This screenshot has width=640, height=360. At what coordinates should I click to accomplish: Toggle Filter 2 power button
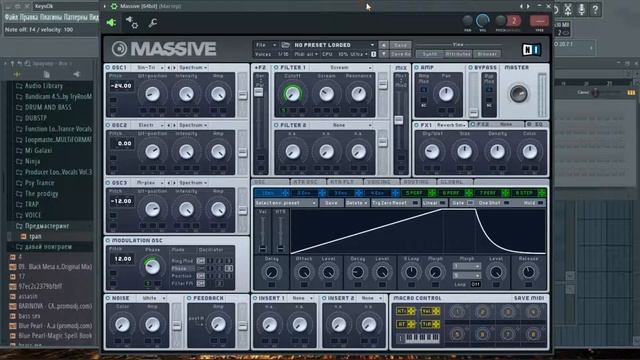coord(276,125)
